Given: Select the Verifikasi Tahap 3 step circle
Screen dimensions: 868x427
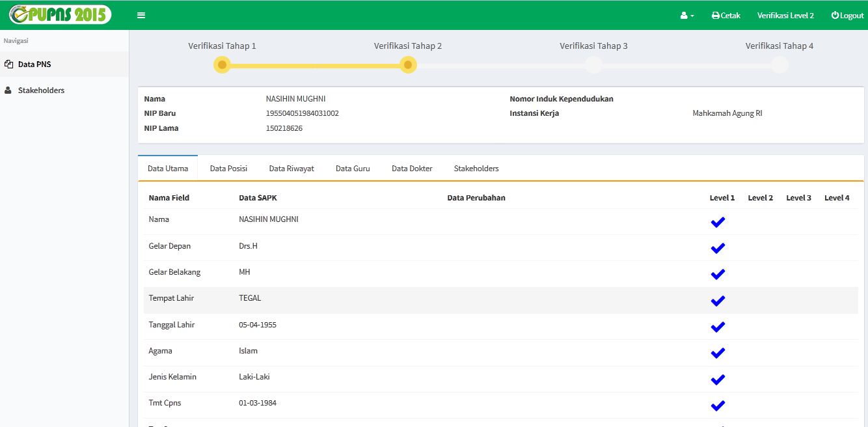Looking at the screenshot, I should coord(593,65).
